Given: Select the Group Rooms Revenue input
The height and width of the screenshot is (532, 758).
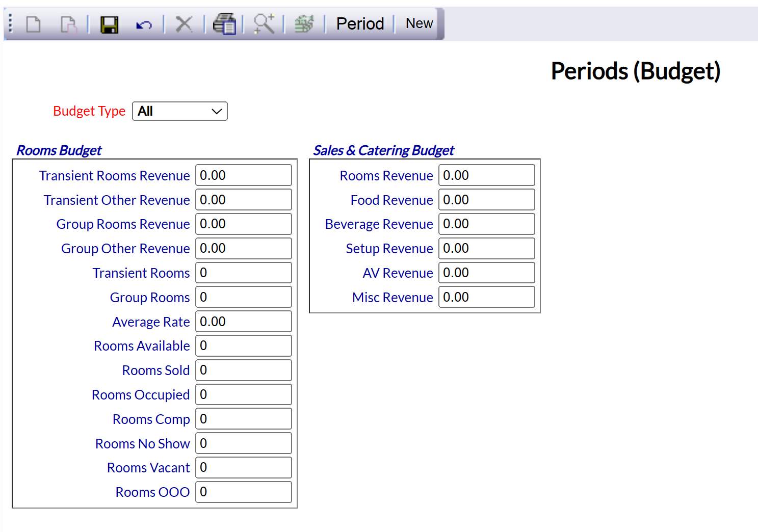Looking at the screenshot, I should point(243,224).
